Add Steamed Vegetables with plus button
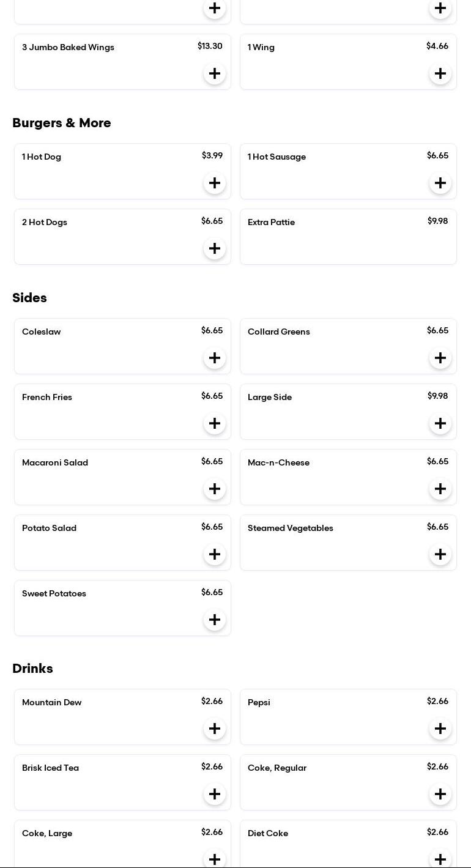 click(440, 554)
